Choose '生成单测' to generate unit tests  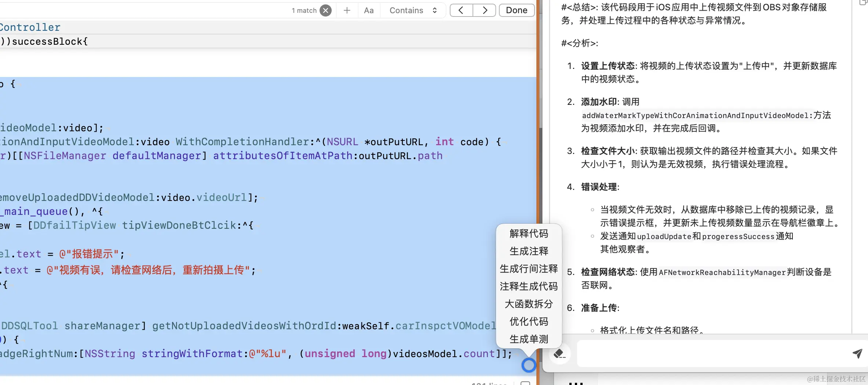[x=528, y=339]
